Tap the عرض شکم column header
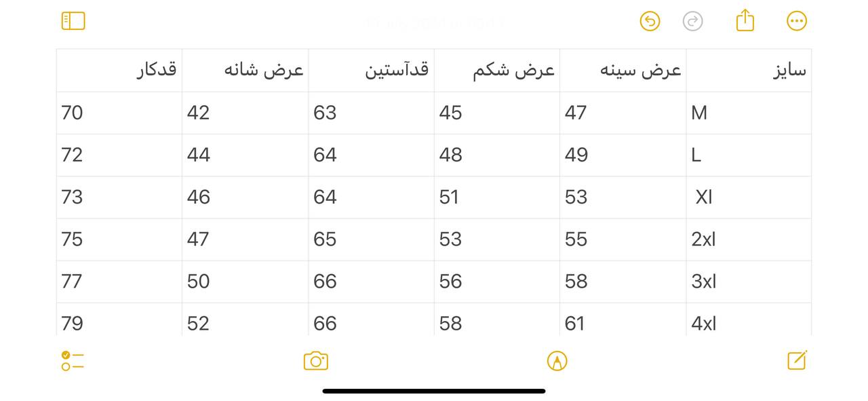The image size is (868, 401). (x=497, y=71)
